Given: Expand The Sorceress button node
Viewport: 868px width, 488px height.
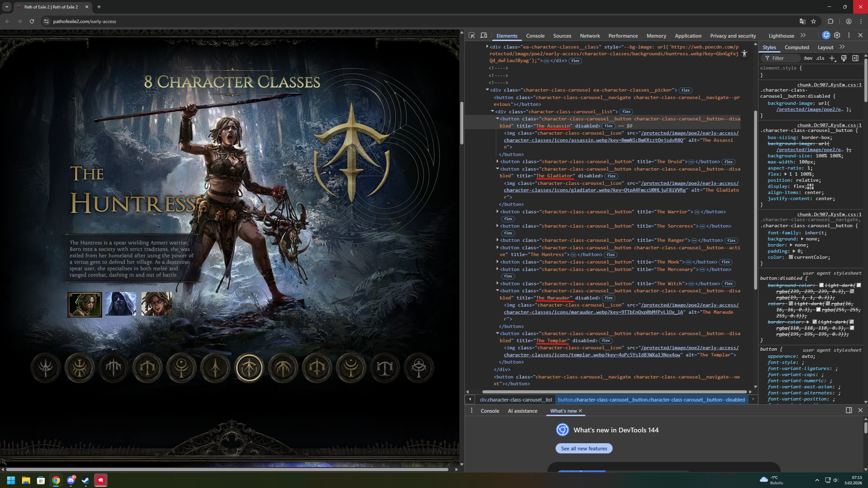Looking at the screenshot, I should tap(497, 226).
